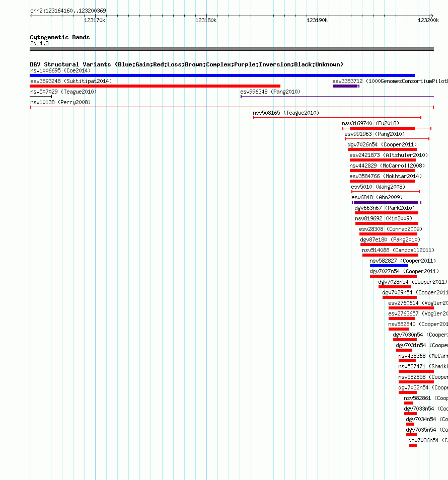Select the blue nsv1006695 gain bar
The image size is (448, 480).
222,75
